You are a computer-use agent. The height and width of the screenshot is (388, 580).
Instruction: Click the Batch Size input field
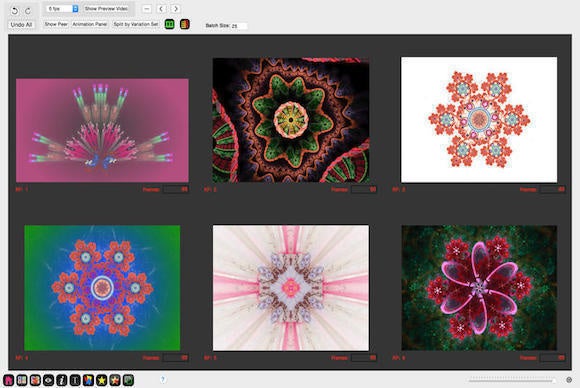239,26
